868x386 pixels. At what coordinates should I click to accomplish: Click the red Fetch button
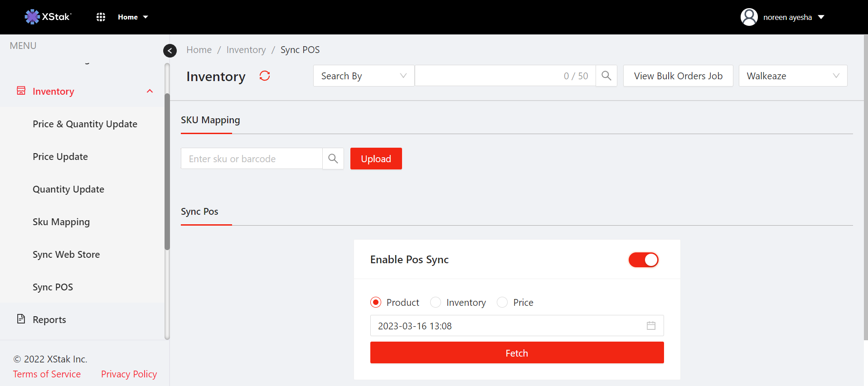(517, 353)
